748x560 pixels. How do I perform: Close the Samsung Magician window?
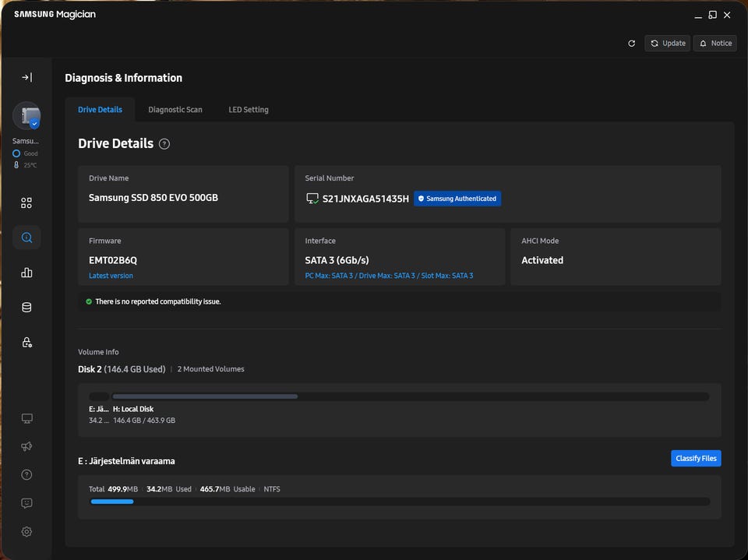(x=727, y=16)
